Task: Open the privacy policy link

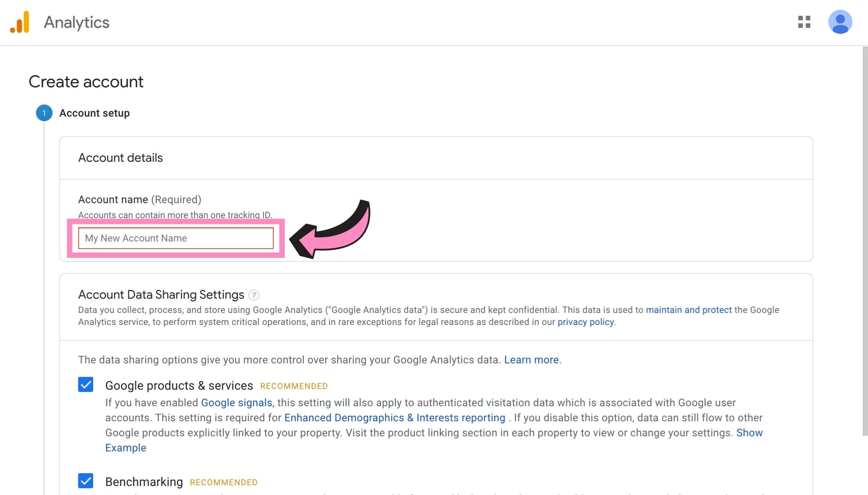Action: (x=586, y=322)
